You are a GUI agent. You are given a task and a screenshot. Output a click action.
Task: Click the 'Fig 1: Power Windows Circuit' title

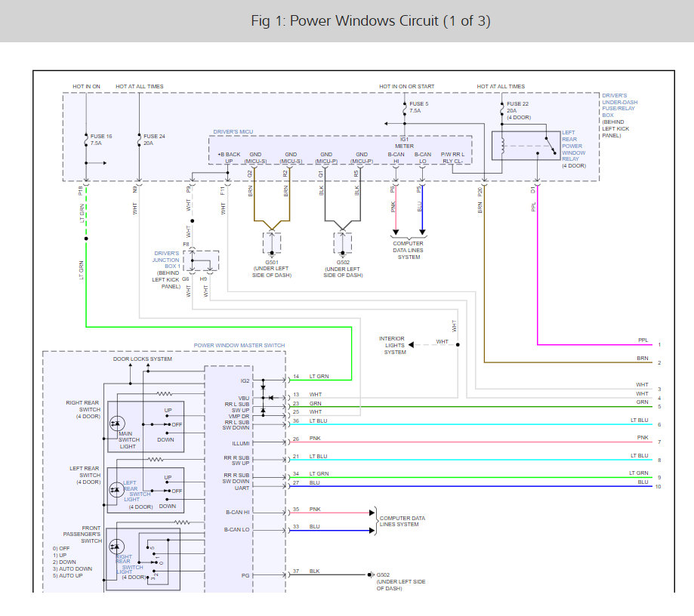point(371,21)
